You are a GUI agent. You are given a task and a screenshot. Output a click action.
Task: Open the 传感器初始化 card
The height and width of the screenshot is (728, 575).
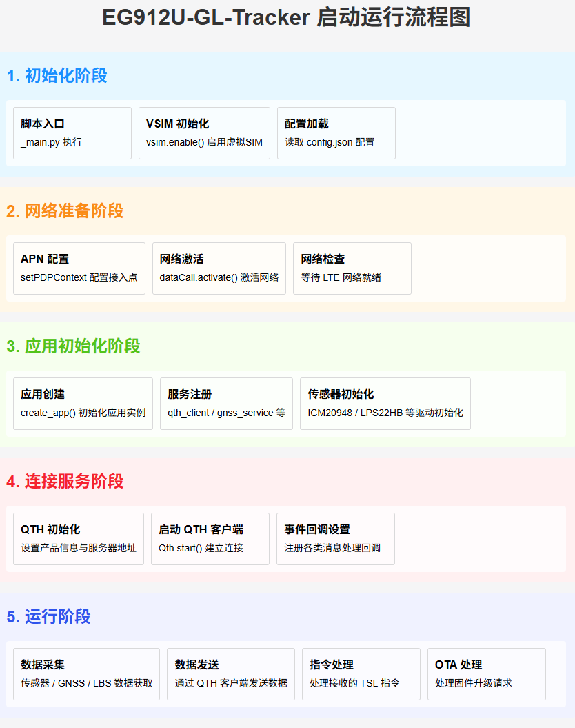[x=385, y=404]
